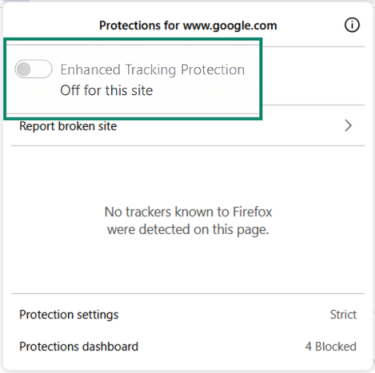Viewport: 375px width, 373px height.
Task: Open the Protections dashboard
Action: click(x=188, y=346)
